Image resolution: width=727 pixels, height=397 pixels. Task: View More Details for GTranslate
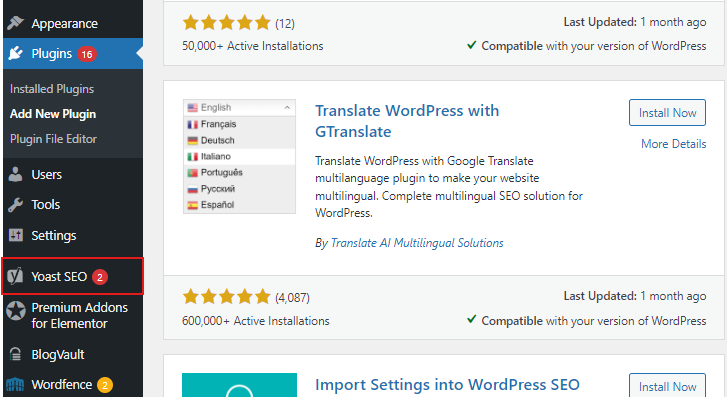point(673,144)
